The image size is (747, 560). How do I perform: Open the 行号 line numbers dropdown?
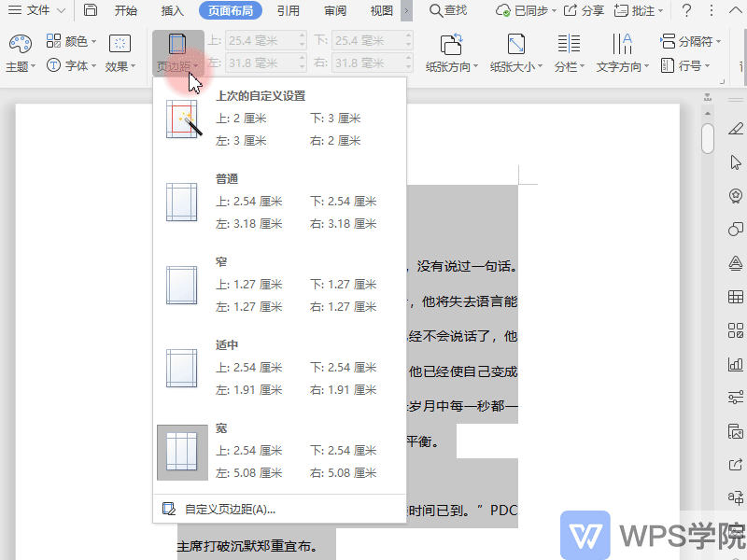click(685, 65)
